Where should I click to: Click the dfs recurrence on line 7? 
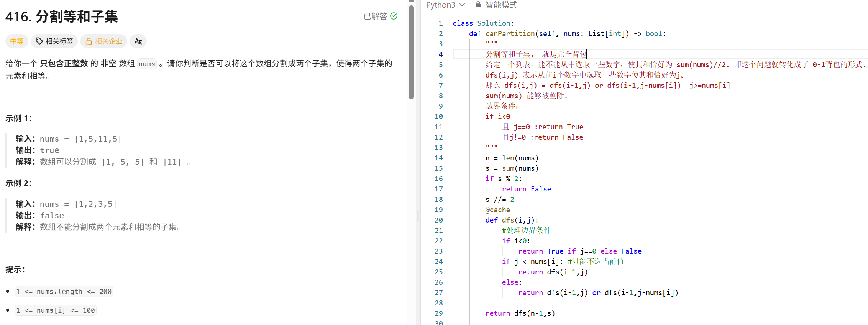[x=608, y=86]
